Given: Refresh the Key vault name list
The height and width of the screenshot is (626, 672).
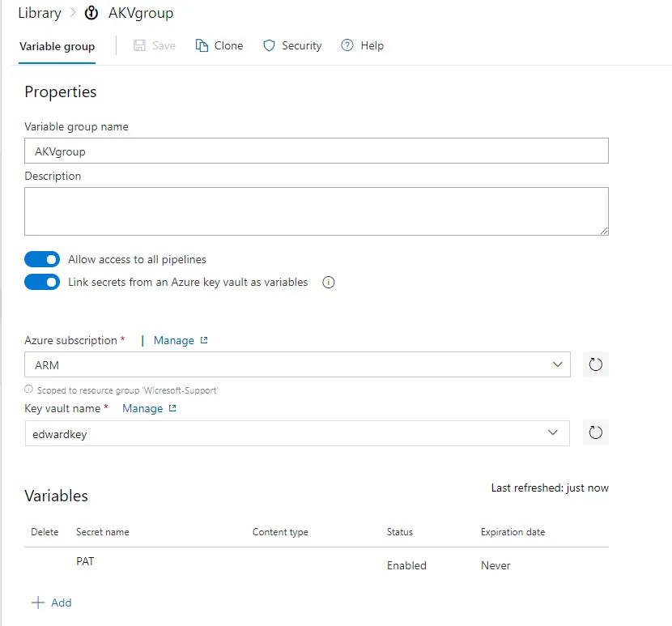Looking at the screenshot, I should [x=595, y=433].
